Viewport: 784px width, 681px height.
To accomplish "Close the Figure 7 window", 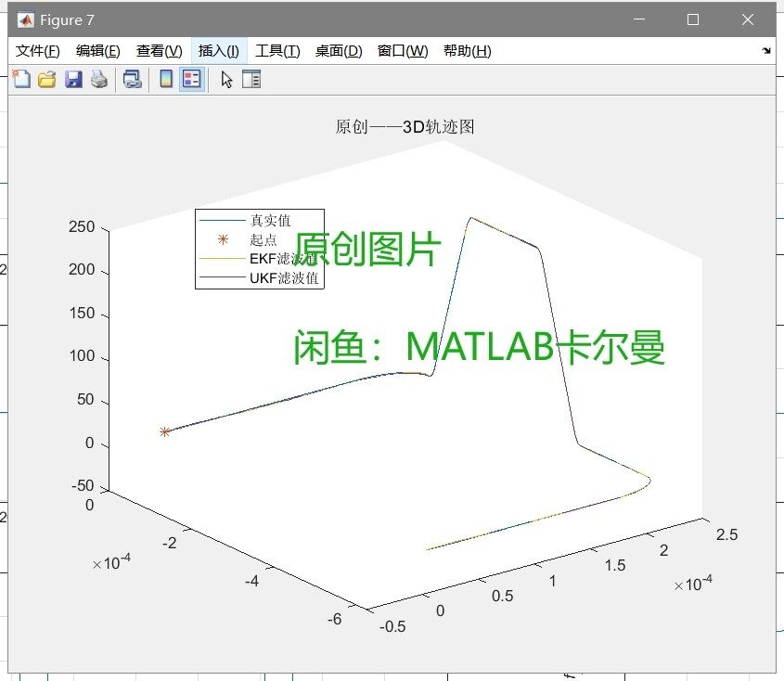I will [x=748, y=19].
